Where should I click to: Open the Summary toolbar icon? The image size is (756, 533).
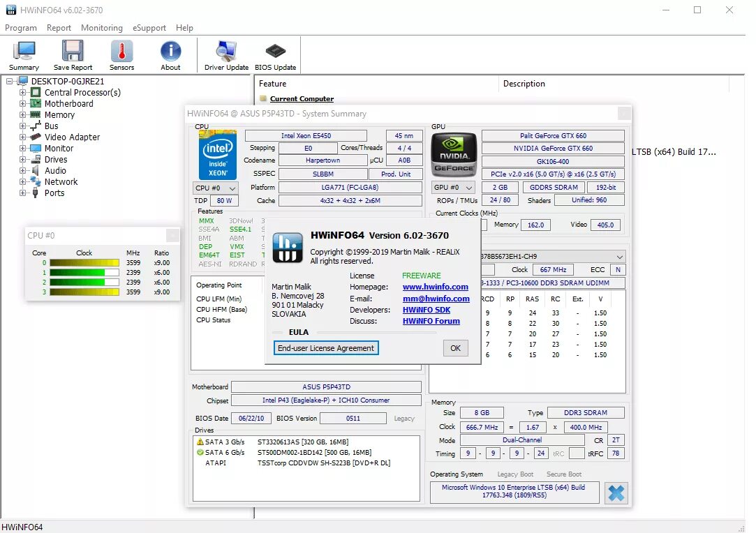click(24, 51)
